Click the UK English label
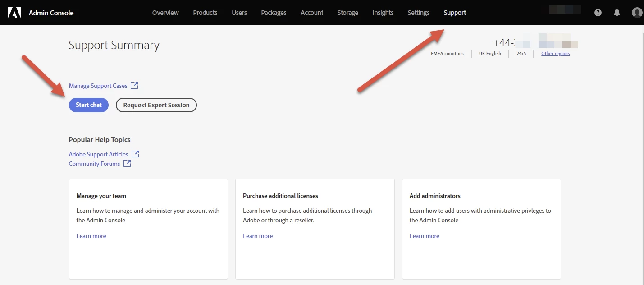Viewport: 644px width, 285px height. [x=490, y=53]
